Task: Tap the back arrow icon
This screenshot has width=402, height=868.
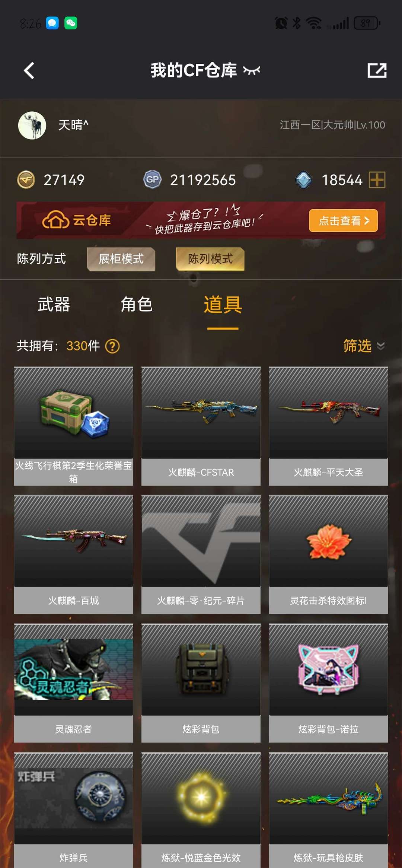Action: pos(29,70)
